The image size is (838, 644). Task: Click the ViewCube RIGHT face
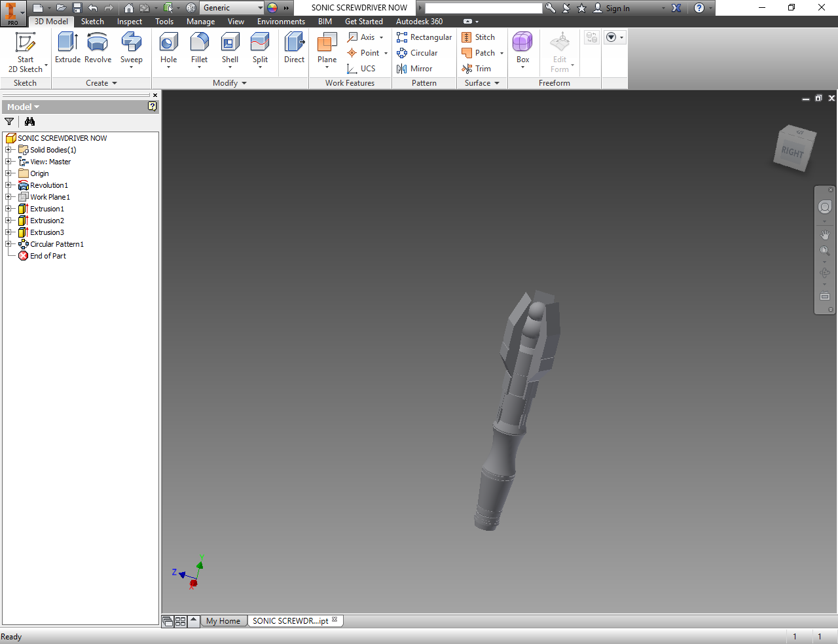click(792, 152)
